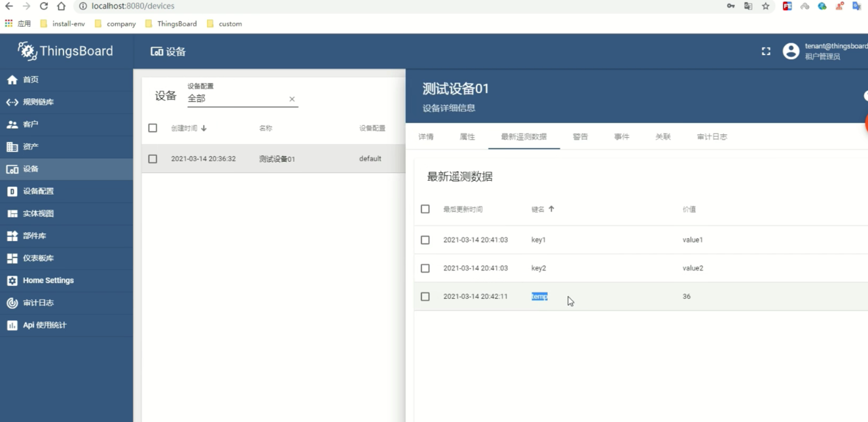Click the ThingsBoard logo to go home
868x422 pixels.
[67, 50]
